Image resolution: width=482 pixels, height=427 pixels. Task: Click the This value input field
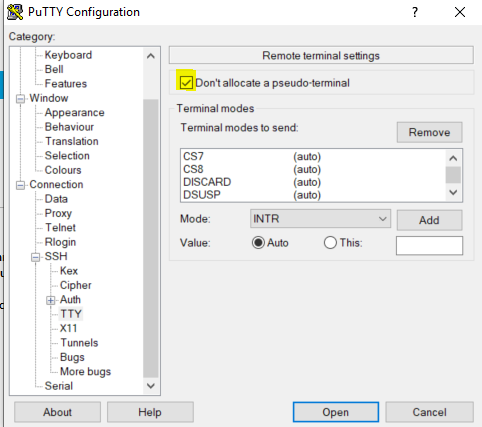tap(429, 246)
